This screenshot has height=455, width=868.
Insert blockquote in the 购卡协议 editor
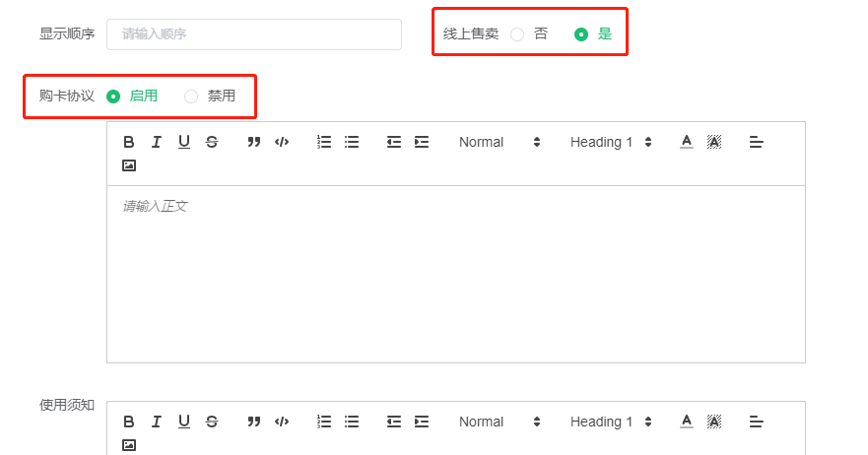[254, 142]
